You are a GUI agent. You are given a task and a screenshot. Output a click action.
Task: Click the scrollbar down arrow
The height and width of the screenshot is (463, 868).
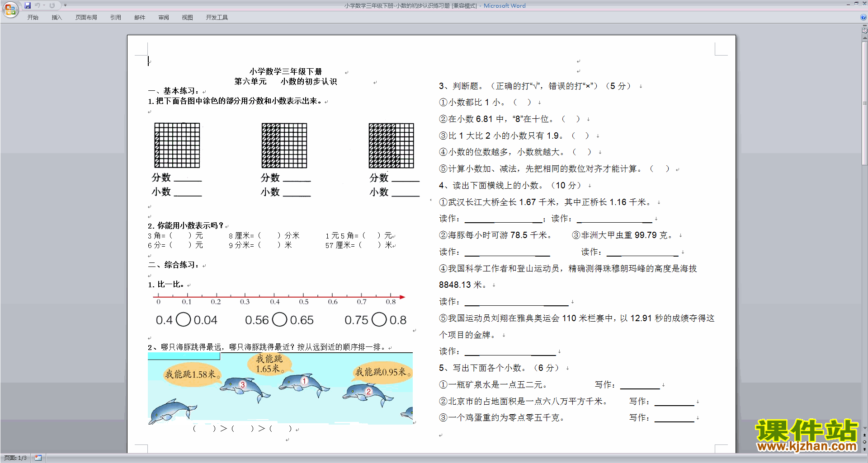point(865,428)
